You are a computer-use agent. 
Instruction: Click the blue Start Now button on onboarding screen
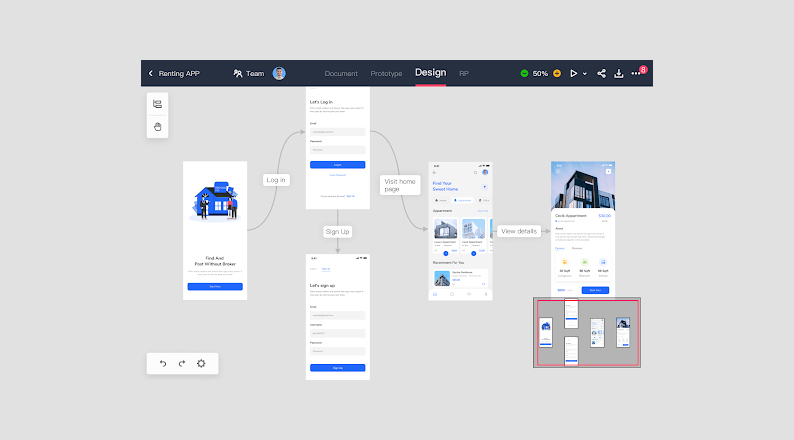215,287
